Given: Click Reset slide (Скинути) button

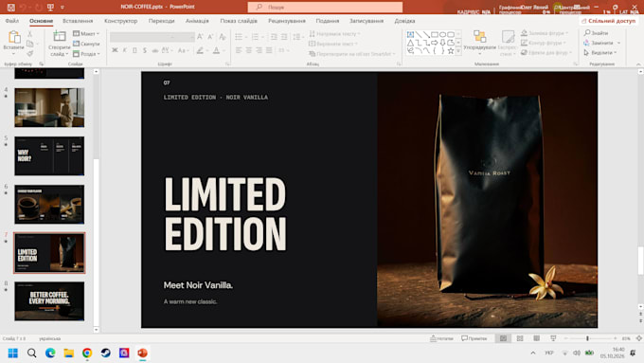Looking at the screenshot, I should point(86,44).
